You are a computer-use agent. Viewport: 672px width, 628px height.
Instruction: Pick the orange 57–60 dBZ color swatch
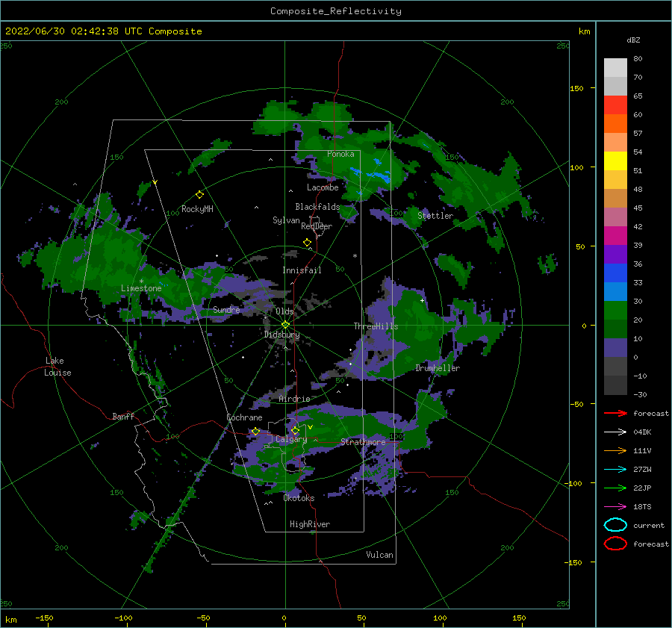[x=615, y=124]
